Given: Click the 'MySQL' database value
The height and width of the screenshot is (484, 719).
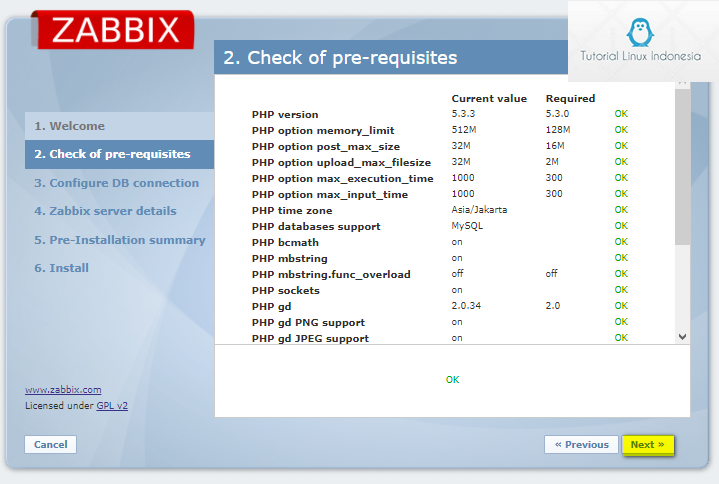Looking at the screenshot, I should [x=467, y=226].
